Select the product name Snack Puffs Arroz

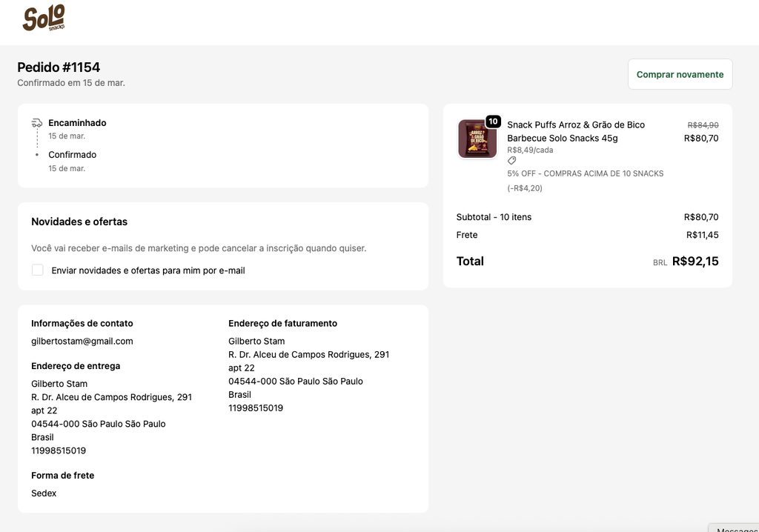click(x=575, y=131)
